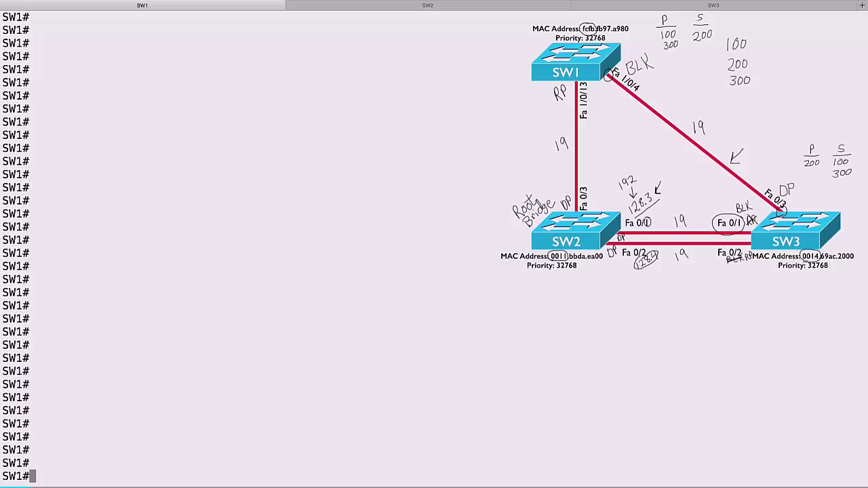This screenshot has height=488, width=868.
Task: Switch to the SW2 terminal tab
Action: [427, 5]
